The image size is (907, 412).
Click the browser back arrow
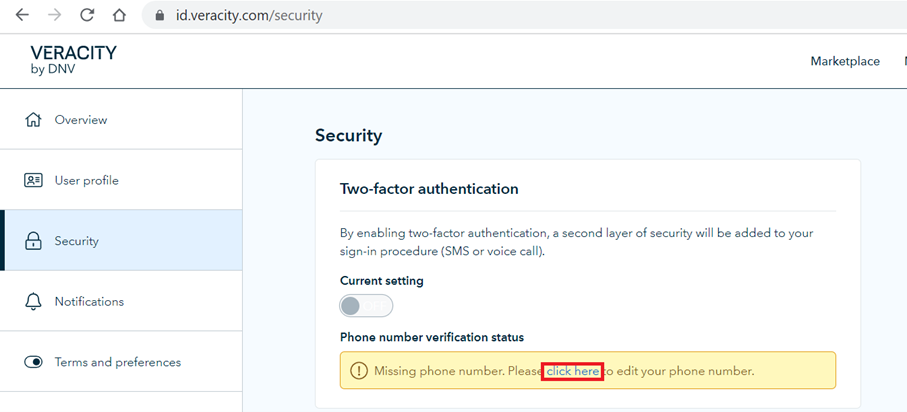(x=22, y=16)
